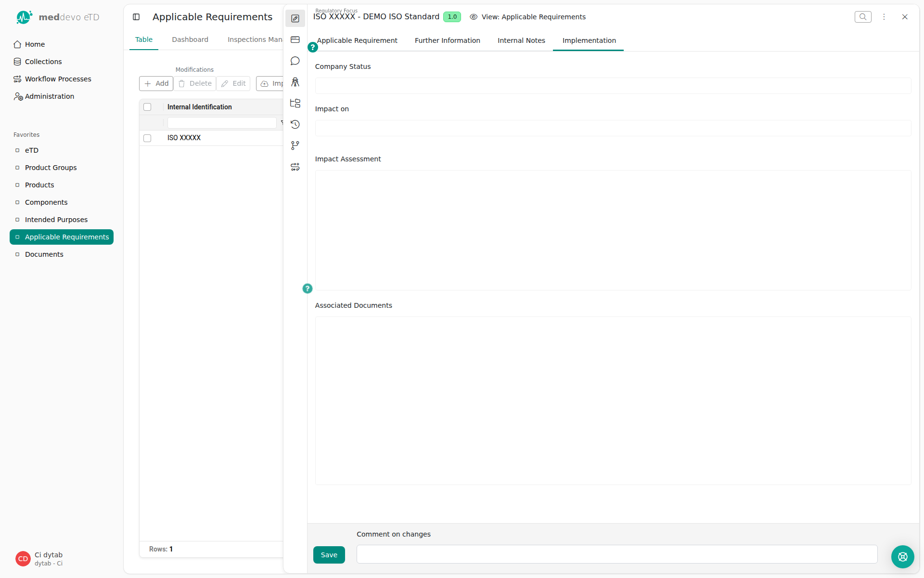Open the Company Status dropdown
The width and height of the screenshot is (924, 578).
pyautogui.click(x=613, y=86)
